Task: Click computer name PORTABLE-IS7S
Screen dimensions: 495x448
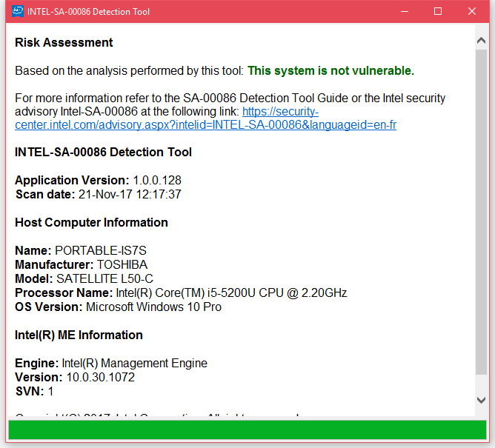Action: point(101,250)
